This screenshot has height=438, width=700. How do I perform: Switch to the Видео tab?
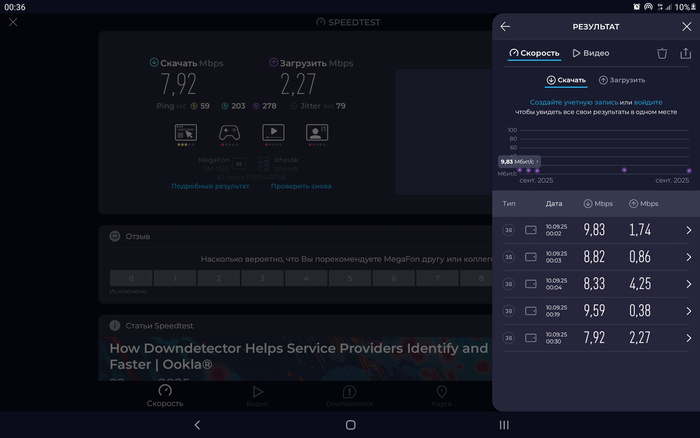click(591, 53)
